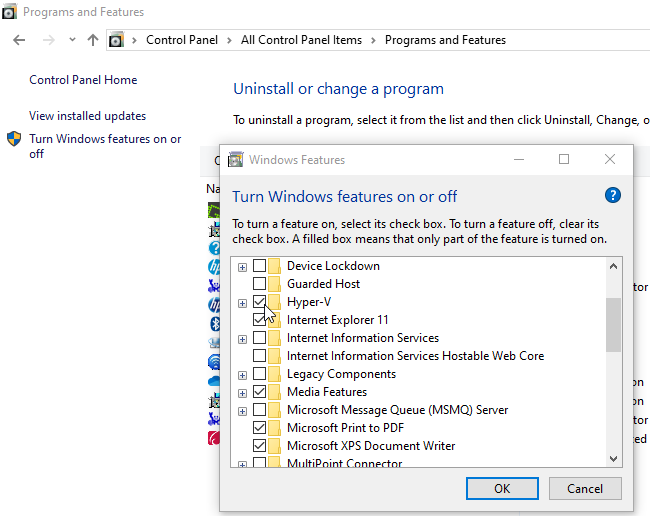Viewport: 650px width, 516px height.
Task: Click the Device Lockdown folder icon
Action: click(x=274, y=266)
